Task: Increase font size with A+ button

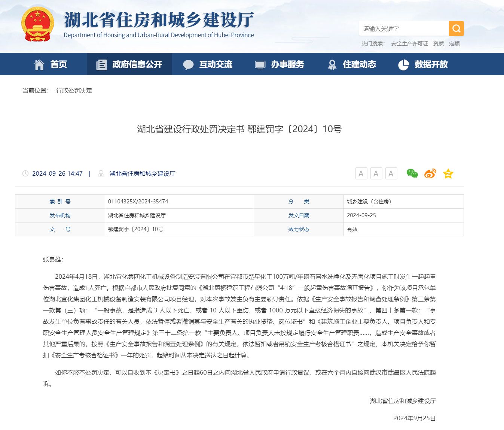Action: pos(361,173)
